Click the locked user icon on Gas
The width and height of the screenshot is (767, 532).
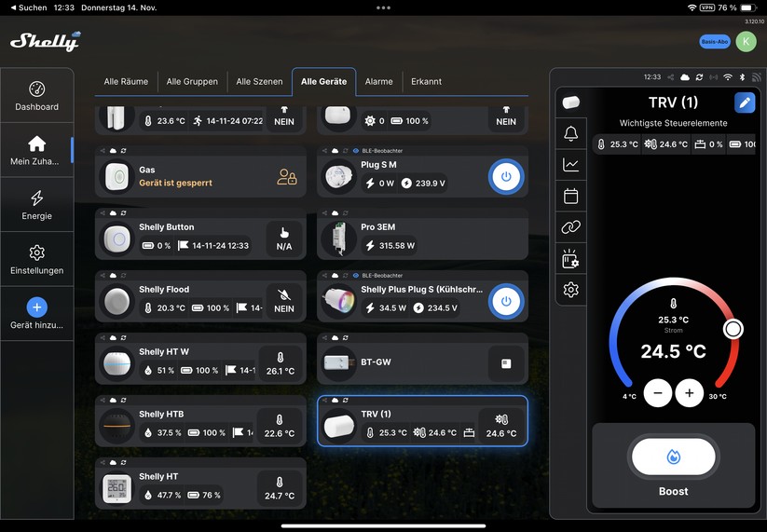[x=287, y=176]
